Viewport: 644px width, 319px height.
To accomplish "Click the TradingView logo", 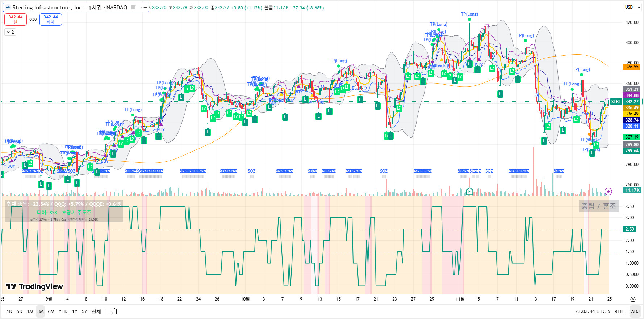I will click(34, 286).
